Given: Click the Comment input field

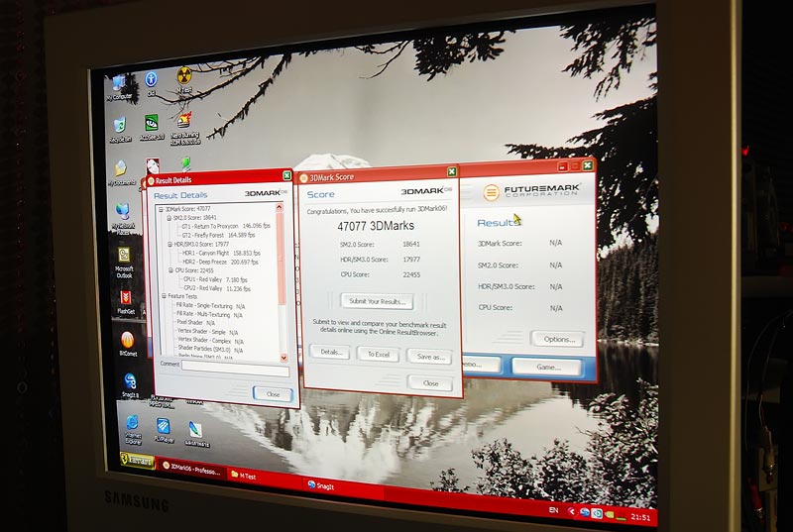Looking at the screenshot, I should pos(236,368).
